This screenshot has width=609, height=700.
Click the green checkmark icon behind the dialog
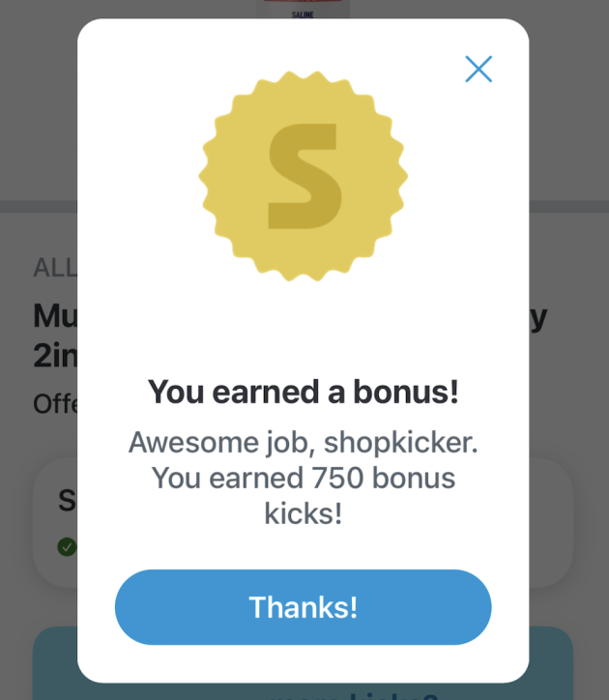click(66, 547)
